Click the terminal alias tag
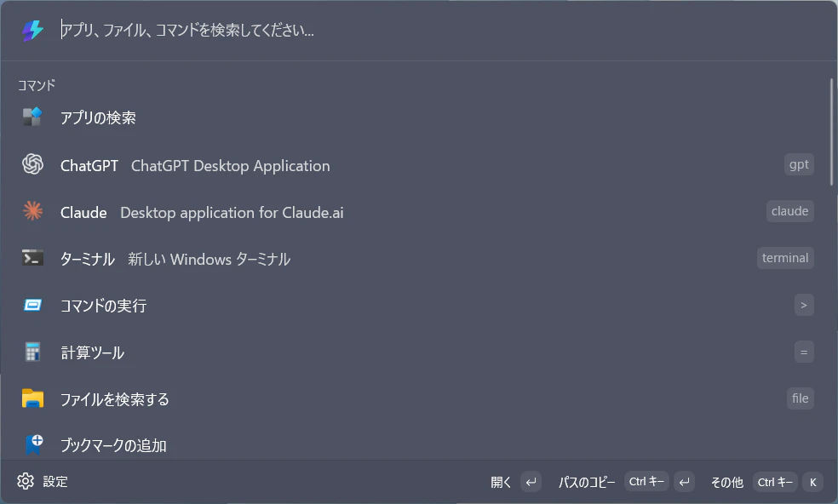 click(x=785, y=258)
